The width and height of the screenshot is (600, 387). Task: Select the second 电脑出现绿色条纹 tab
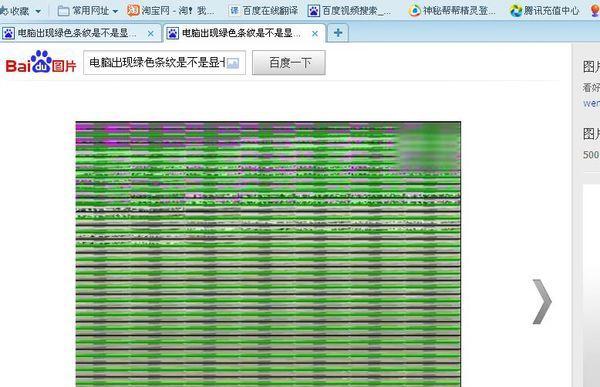point(233,33)
